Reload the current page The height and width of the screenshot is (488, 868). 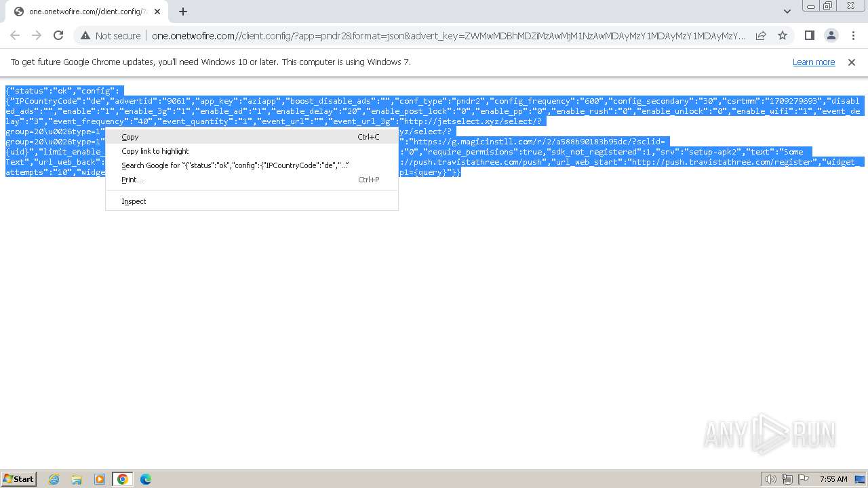click(58, 35)
